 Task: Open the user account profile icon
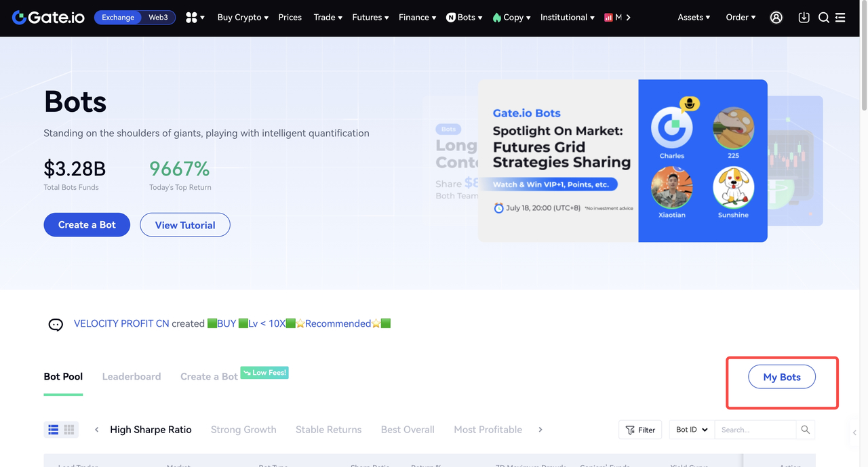pyautogui.click(x=776, y=18)
